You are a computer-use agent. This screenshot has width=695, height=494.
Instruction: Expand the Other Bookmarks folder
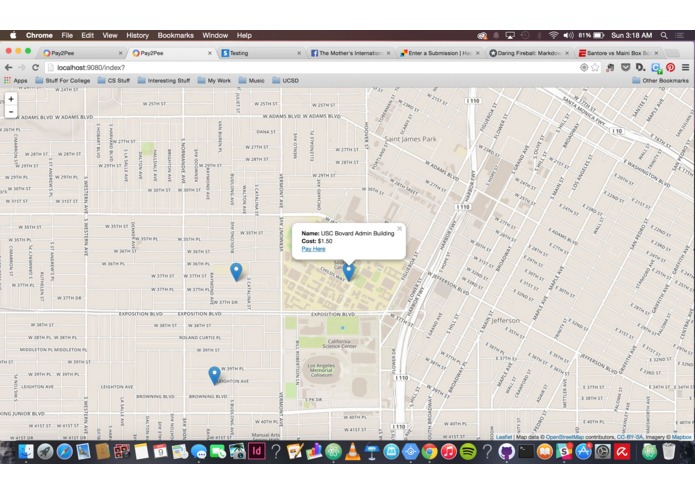coord(660,81)
